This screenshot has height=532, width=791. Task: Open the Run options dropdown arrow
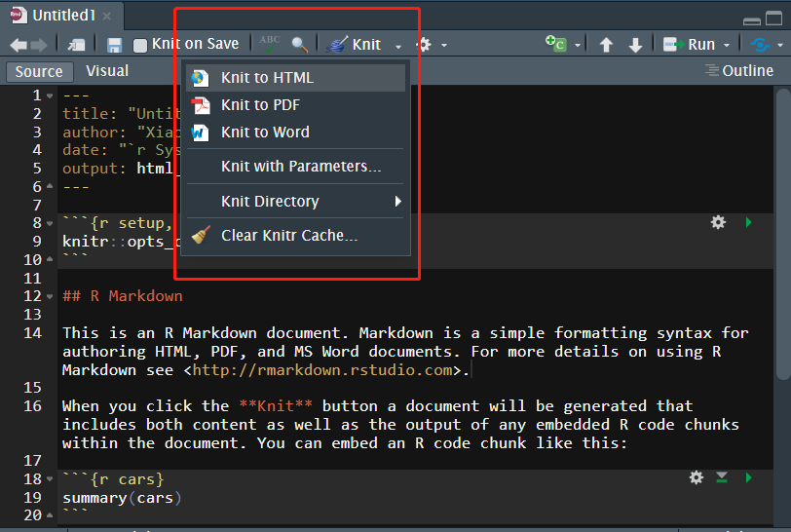727,46
